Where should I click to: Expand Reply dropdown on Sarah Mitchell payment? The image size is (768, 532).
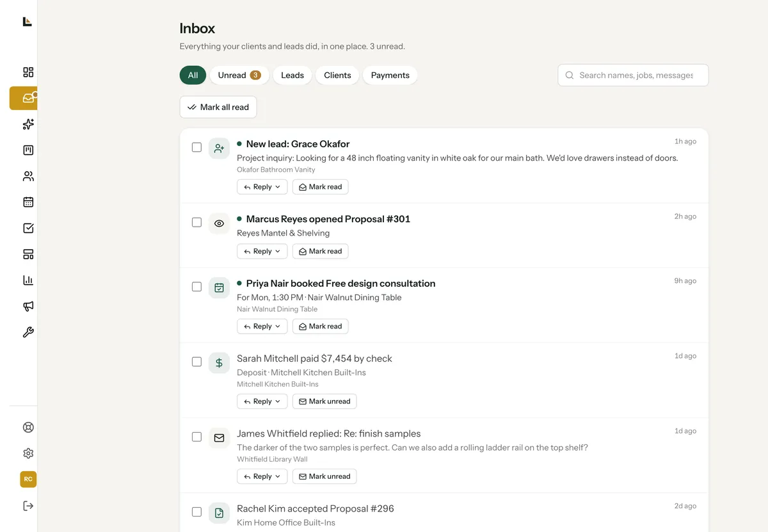(262, 401)
